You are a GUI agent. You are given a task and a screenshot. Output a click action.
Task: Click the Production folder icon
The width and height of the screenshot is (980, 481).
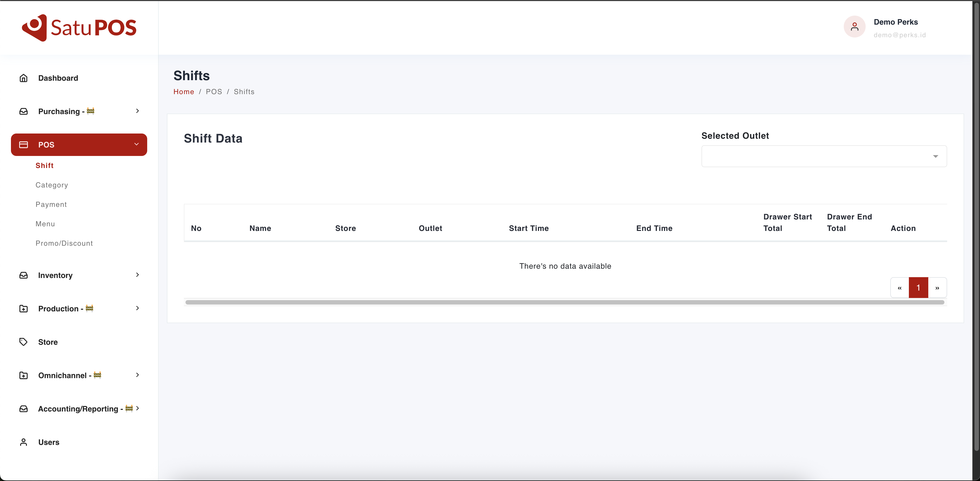point(23,309)
